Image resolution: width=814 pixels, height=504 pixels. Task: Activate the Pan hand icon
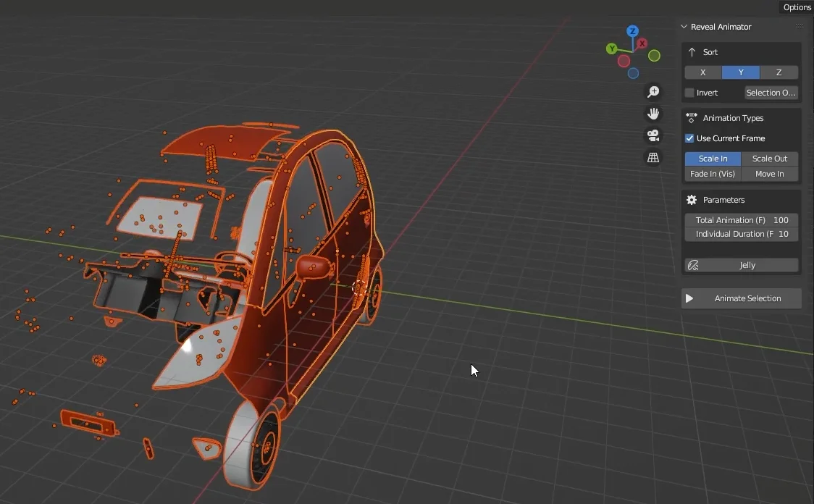coord(653,113)
